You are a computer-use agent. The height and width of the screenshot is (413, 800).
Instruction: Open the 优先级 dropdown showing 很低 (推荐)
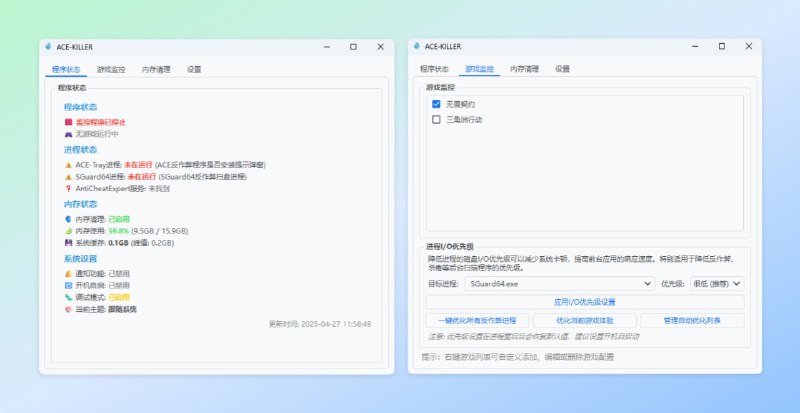pyautogui.click(x=717, y=284)
